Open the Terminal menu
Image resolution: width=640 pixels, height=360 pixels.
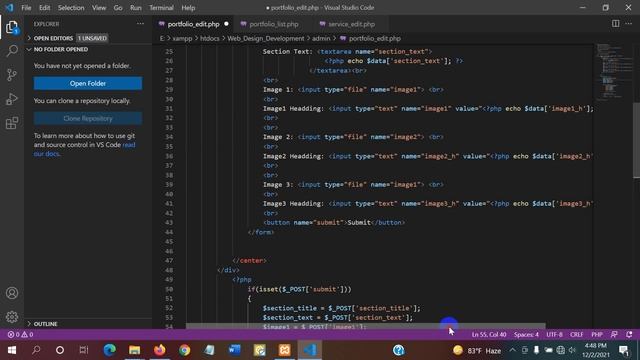(161, 7)
